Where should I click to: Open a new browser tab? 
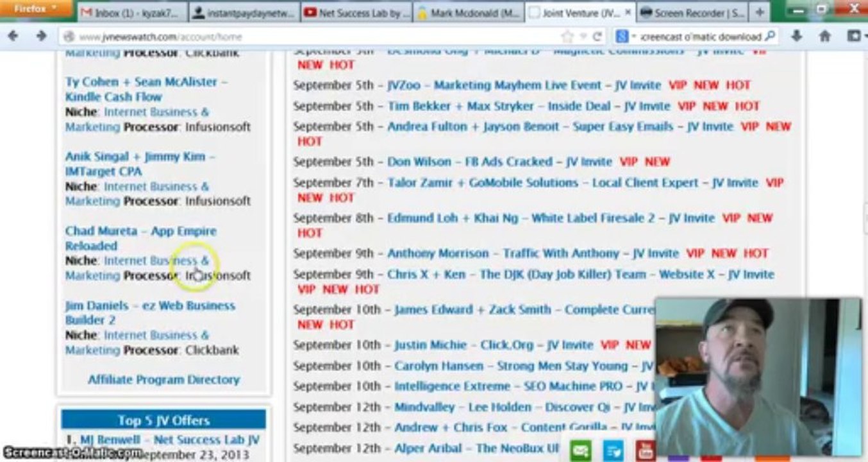tap(759, 12)
